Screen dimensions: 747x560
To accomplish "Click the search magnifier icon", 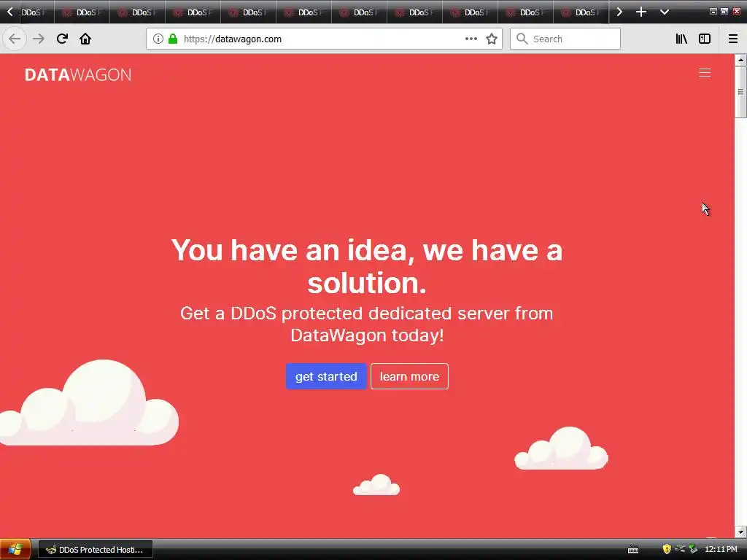I will tap(522, 39).
